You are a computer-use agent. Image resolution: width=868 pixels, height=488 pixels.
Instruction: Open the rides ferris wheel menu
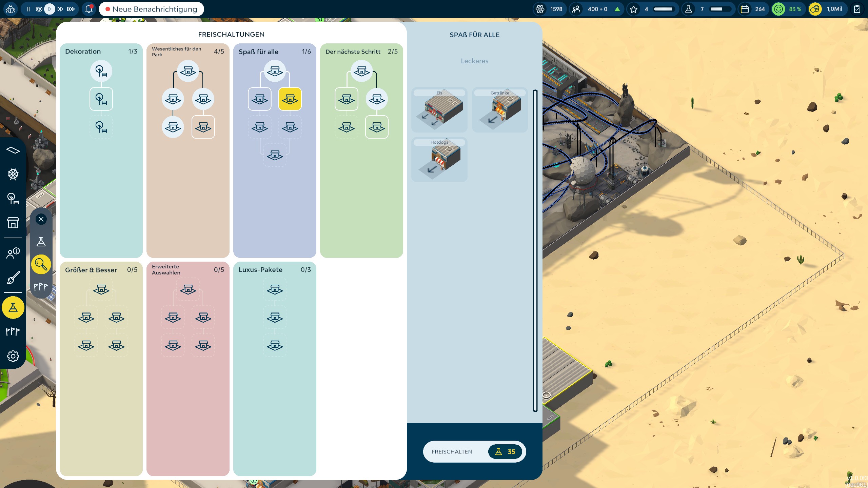(x=13, y=174)
